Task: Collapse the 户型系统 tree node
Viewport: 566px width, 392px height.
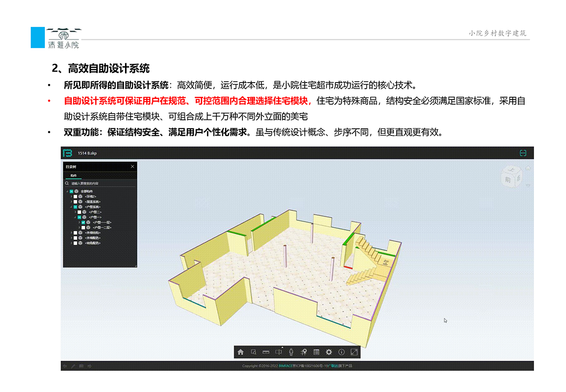Action: coord(71,207)
